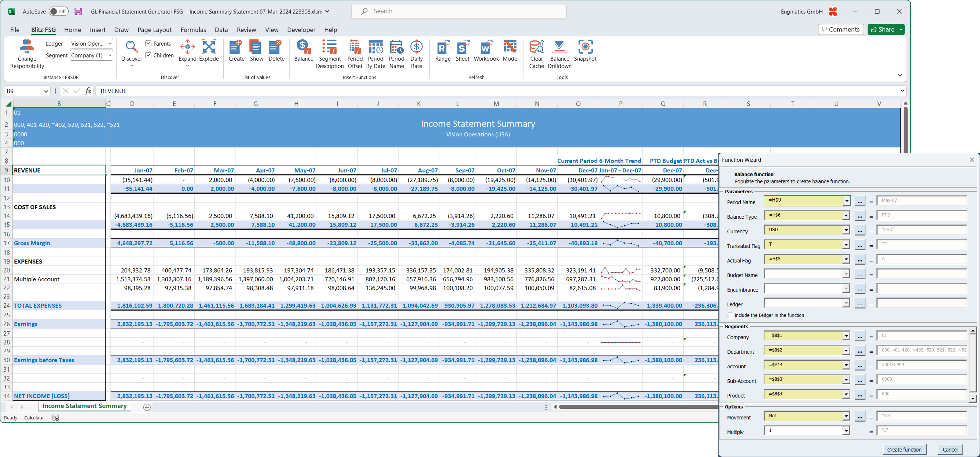Click Show list of values

tap(256, 51)
